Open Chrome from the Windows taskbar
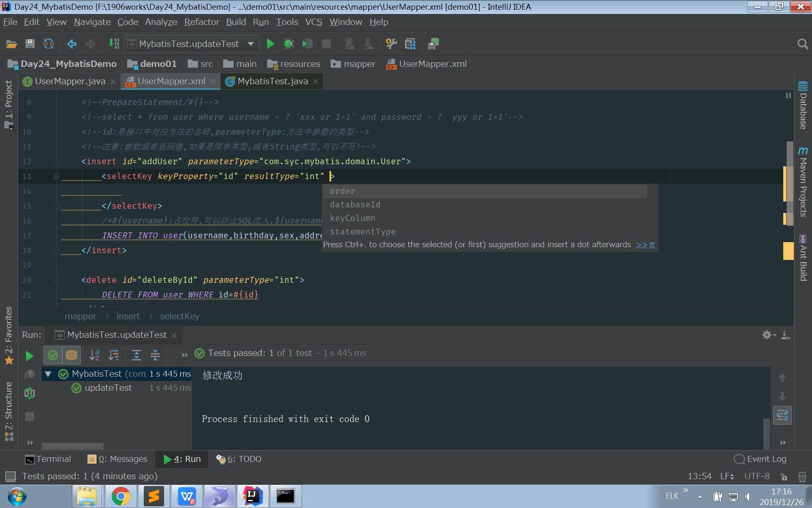Viewport: 812px width, 508px height. (121, 496)
